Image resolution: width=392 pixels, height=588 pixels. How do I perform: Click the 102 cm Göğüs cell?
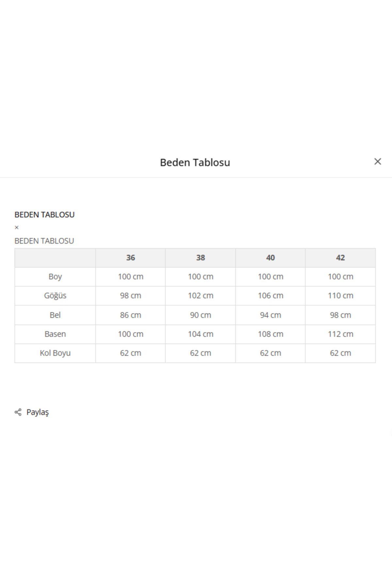pyautogui.click(x=201, y=296)
